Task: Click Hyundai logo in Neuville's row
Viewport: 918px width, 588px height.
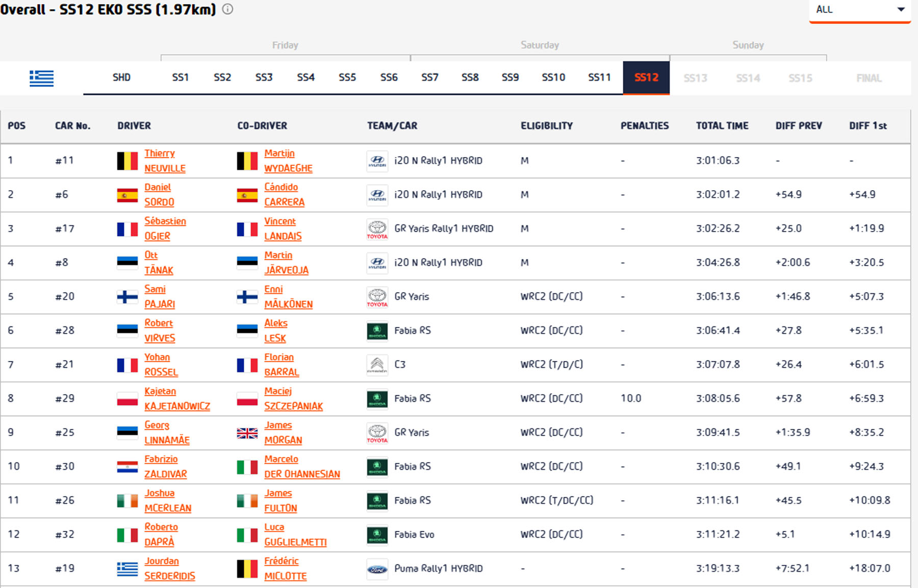Action: 377,161
